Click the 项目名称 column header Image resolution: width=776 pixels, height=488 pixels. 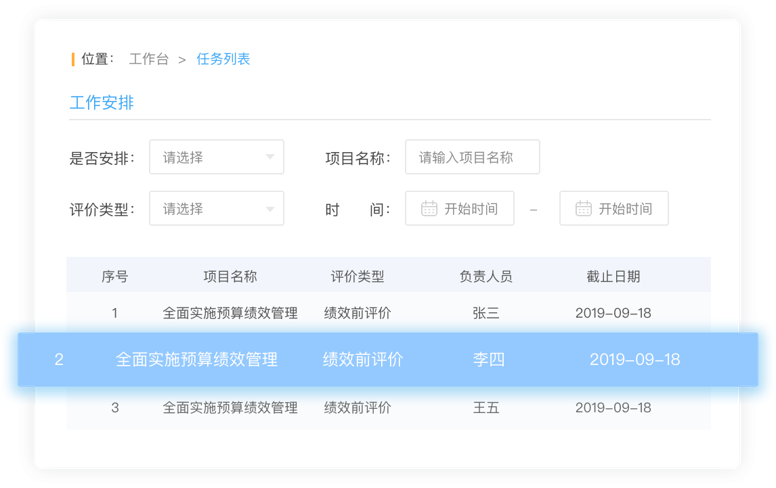tap(230, 276)
